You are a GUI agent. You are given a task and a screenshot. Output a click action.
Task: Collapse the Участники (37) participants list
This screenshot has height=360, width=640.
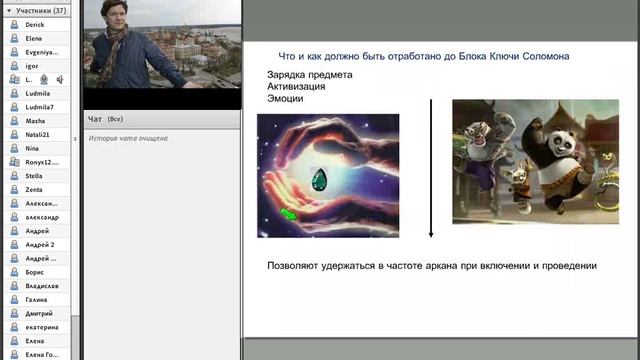(9, 11)
